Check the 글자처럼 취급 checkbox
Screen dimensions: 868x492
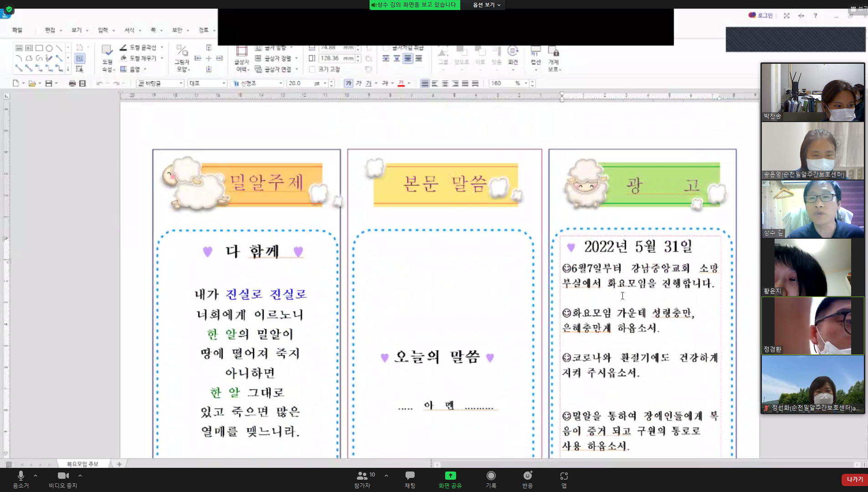pyautogui.click(x=386, y=47)
